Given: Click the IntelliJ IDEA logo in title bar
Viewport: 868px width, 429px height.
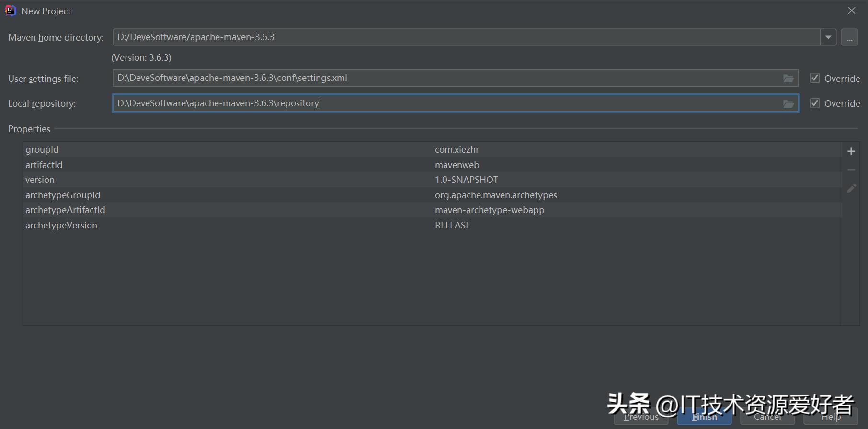Looking at the screenshot, I should point(10,11).
